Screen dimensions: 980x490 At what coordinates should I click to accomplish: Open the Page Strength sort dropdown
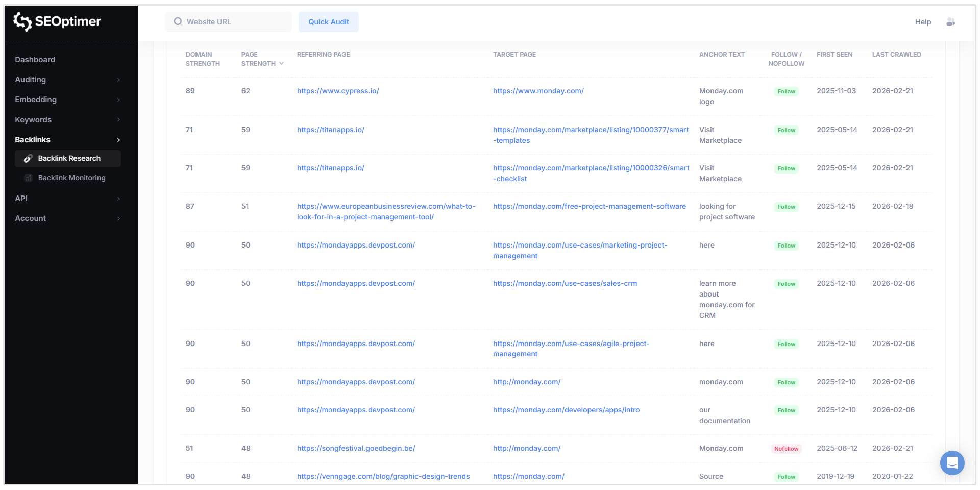point(281,63)
